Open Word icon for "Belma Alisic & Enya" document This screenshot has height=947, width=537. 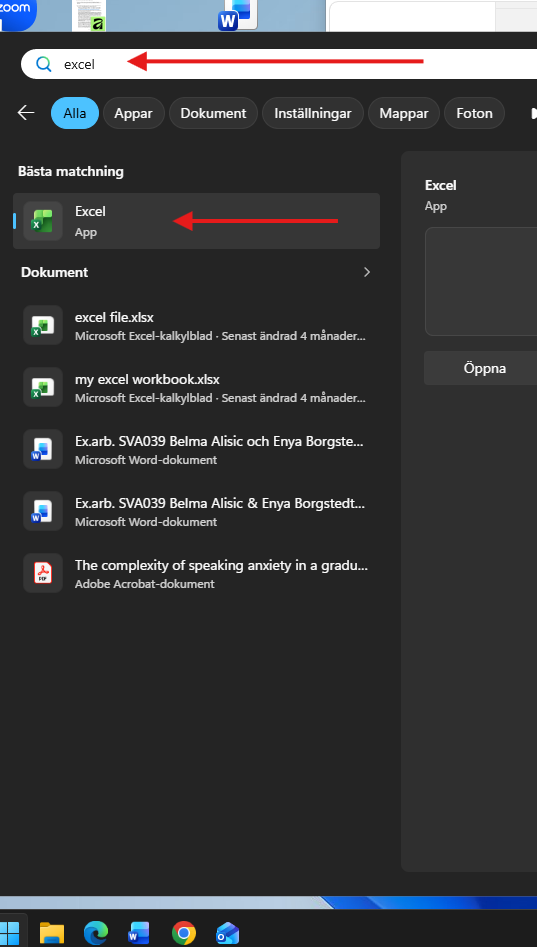coord(43,511)
